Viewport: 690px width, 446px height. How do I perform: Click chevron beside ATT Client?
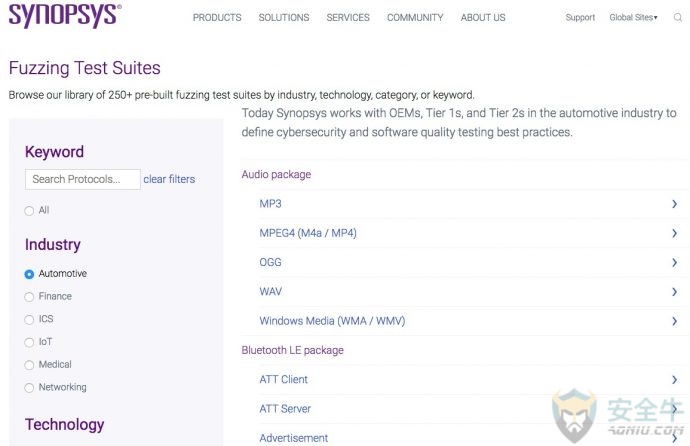click(674, 380)
